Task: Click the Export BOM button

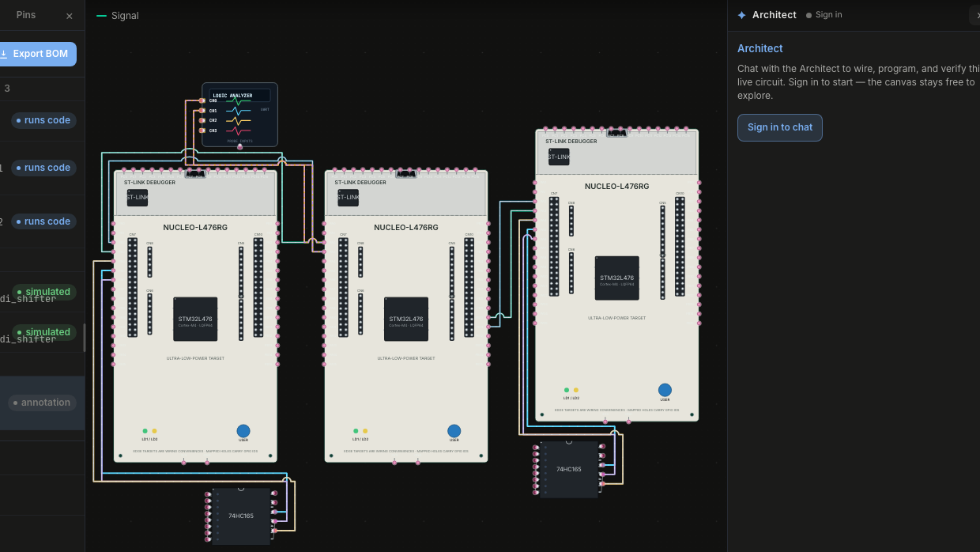Action: pos(36,54)
